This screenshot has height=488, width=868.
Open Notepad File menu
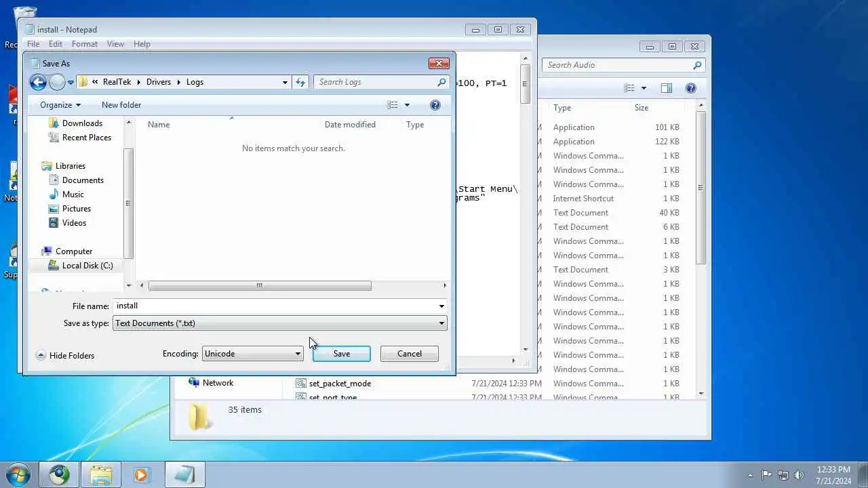pos(33,44)
